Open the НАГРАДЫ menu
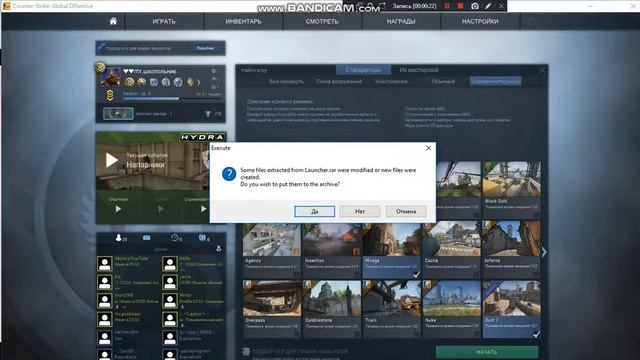 401,21
